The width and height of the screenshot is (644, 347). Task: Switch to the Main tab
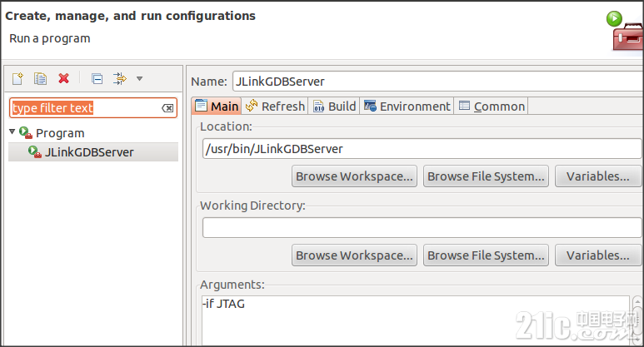217,107
